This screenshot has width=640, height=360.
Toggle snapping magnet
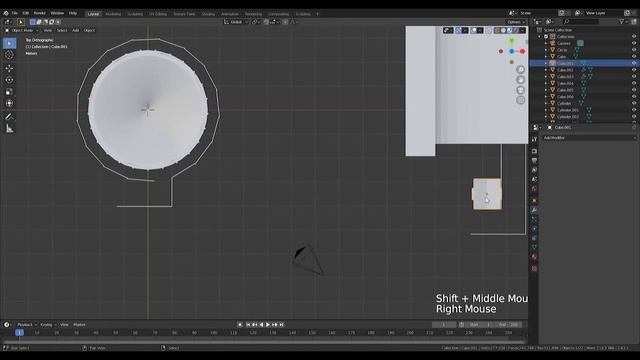(x=266, y=22)
